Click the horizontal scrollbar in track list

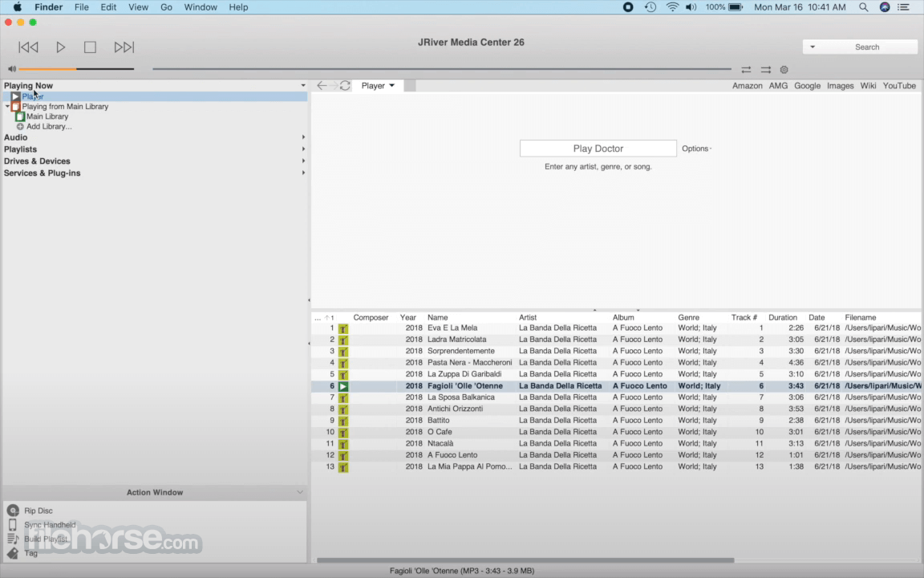click(525, 560)
